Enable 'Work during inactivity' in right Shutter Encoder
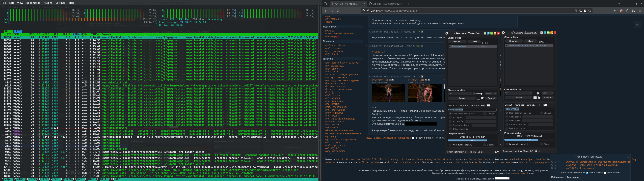Image resolution: width=644 pixels, height=181 pixels. 507,144
